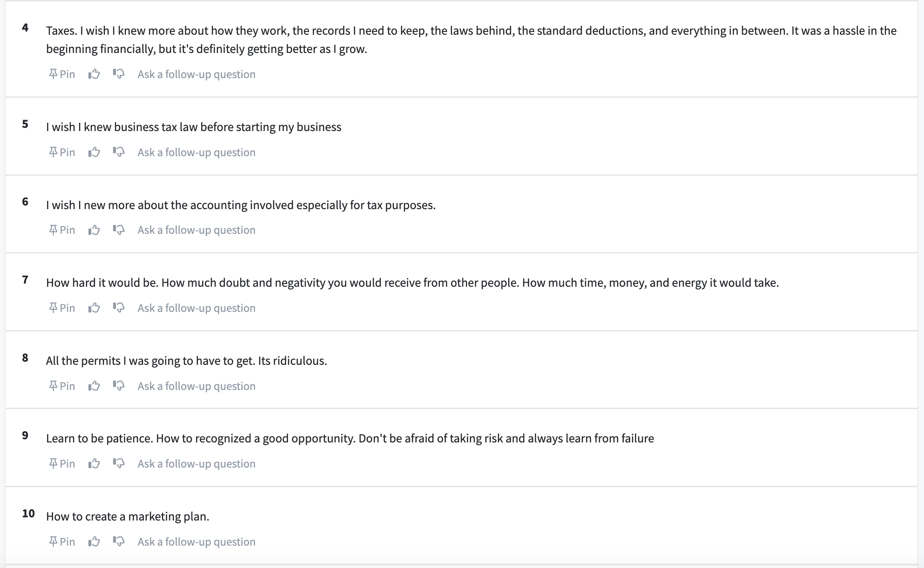Ask a follow-up question on response 8
The height and width of the screenshot is (568, 924).
196,386
